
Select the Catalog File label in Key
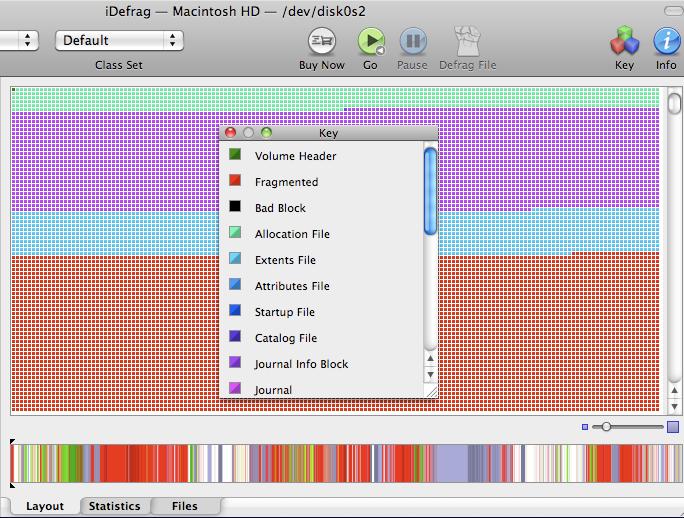tap(286, 338)
